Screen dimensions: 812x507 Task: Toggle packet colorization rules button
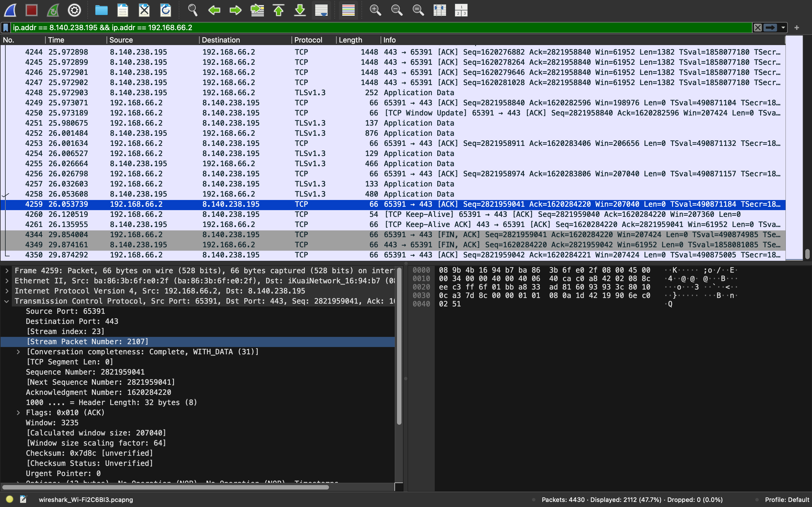point(348,10)
